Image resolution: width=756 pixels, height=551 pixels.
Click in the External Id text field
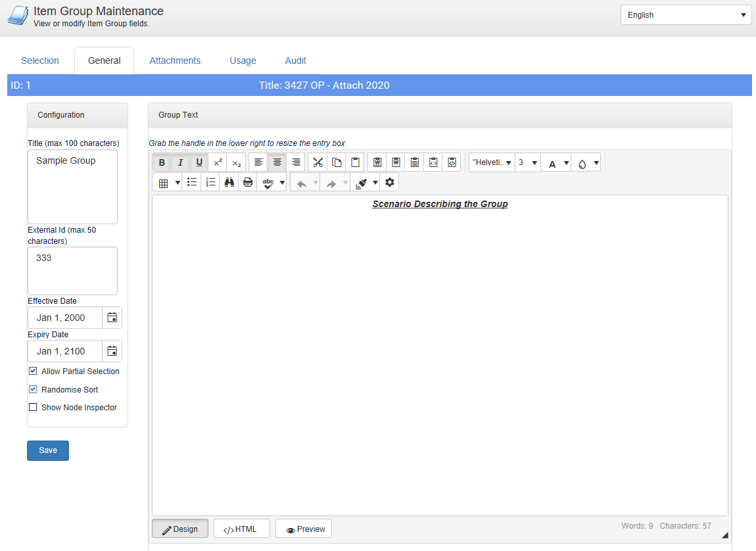coord(72,270)
